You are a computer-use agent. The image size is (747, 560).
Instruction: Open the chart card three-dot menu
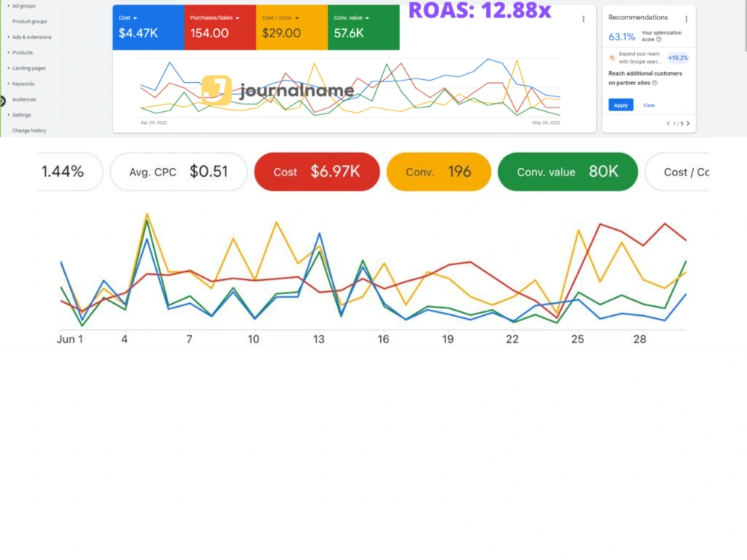[583, 19]
